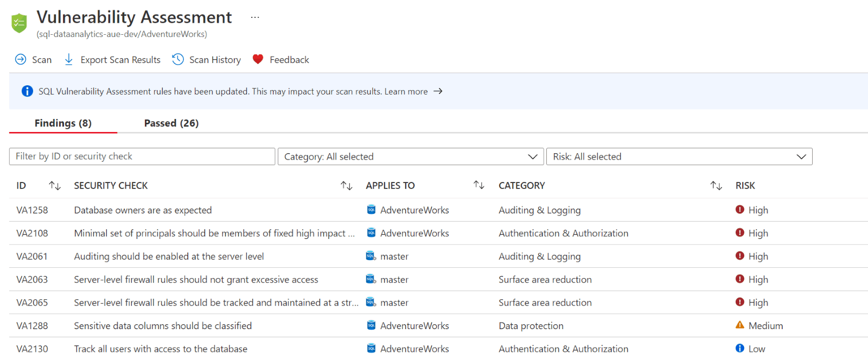Click Low risk info icon for VA2130
868x359 pixels.
740,348
